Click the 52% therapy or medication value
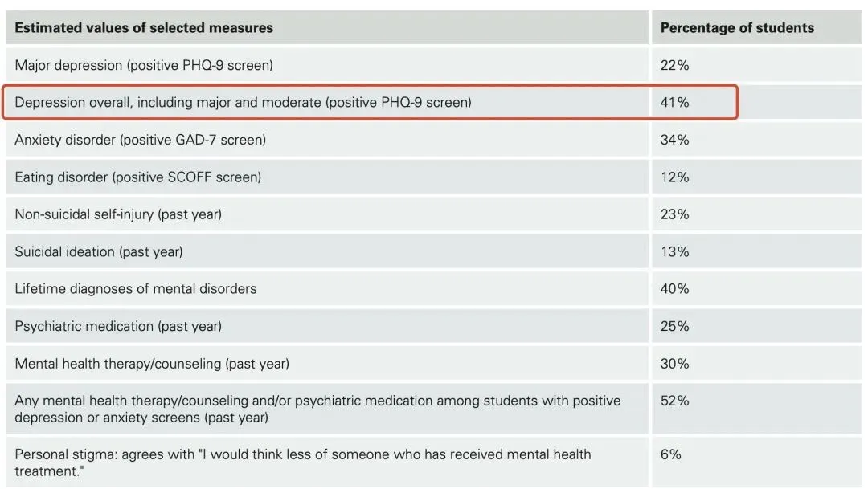This screenshot has height=489, width=868. [674, 401]
